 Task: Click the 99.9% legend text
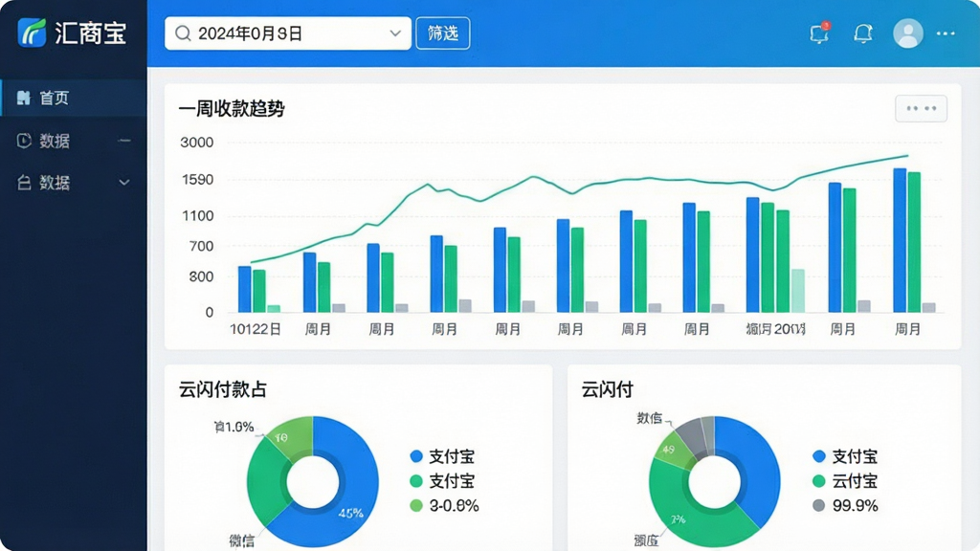click(x=855, y=505)
